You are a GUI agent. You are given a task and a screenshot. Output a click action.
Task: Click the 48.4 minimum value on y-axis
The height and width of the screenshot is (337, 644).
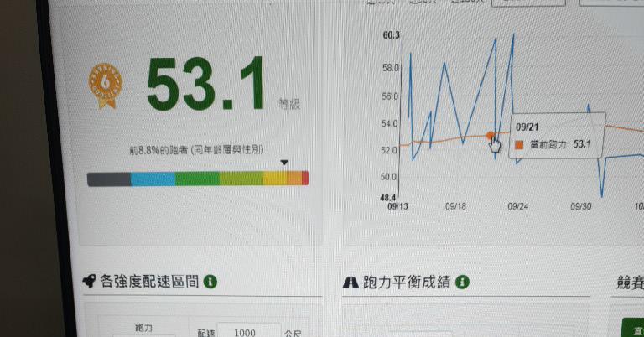(387, 198)
